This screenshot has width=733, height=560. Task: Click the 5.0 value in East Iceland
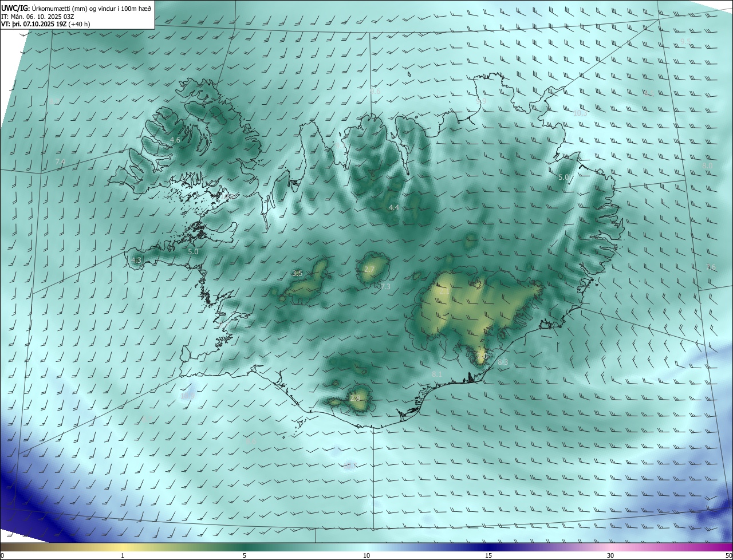(563, 178)
